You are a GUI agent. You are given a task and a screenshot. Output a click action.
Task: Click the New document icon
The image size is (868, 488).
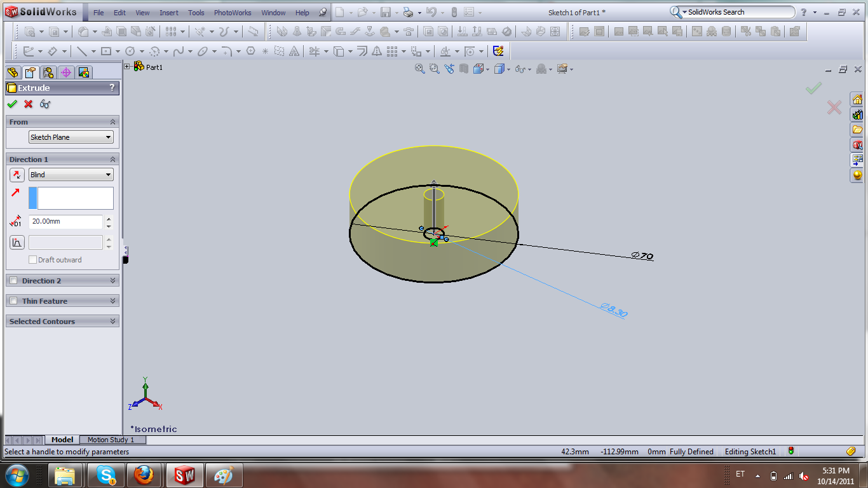point(340,12)
